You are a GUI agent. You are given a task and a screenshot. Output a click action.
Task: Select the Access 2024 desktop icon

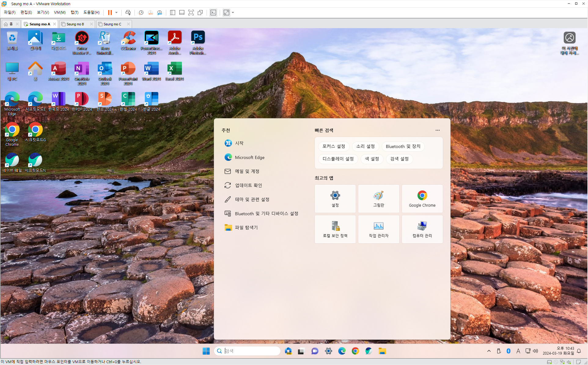59,71
